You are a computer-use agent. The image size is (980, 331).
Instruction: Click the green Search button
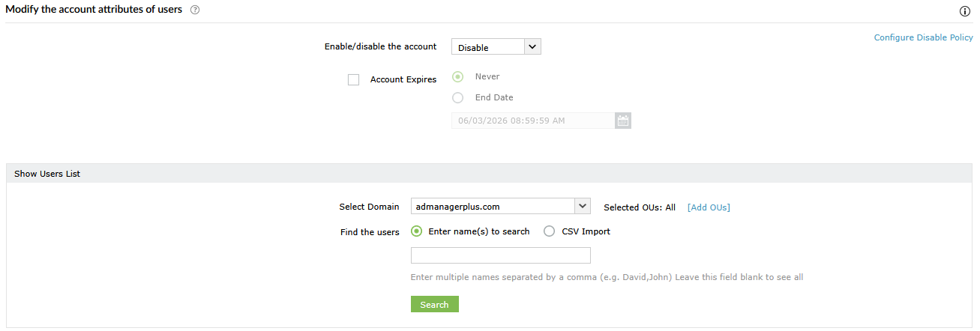pyautogui.click(x=435, y=304)
